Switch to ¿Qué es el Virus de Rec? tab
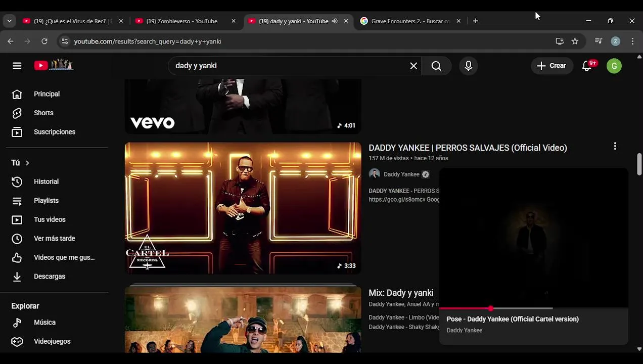This screenshot has height=364, width=643. 72,21
